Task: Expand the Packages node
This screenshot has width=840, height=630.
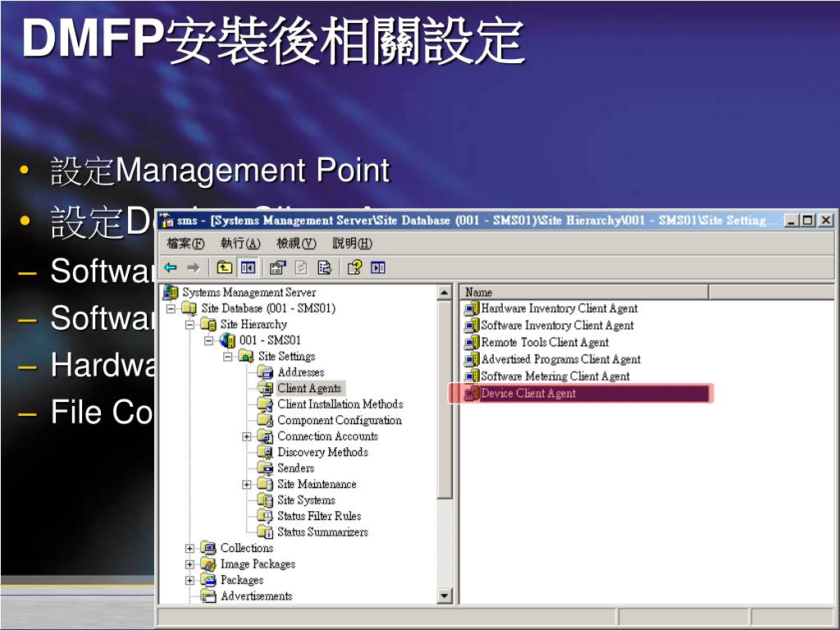Action: [x=189, y=581]
